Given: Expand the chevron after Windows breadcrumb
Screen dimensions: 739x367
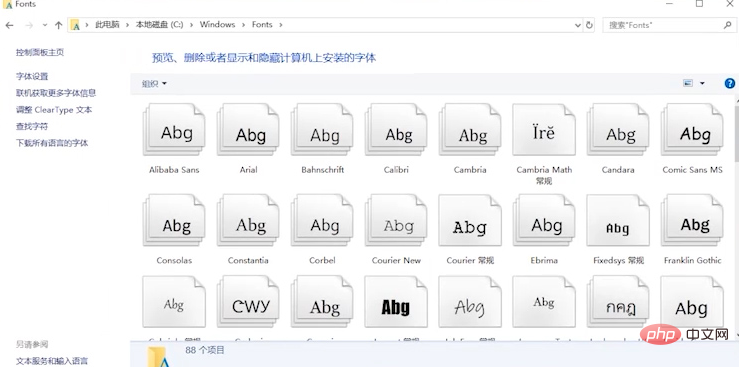Looking at the screenshot, I should pyautogui.click(x=244, y=24).
